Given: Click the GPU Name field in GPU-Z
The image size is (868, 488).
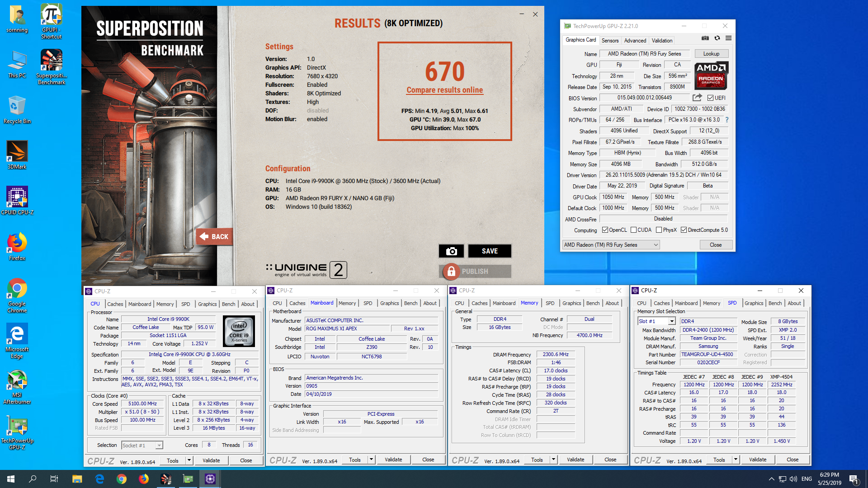Looking at the screenshot, I should [x=645, y=54].
